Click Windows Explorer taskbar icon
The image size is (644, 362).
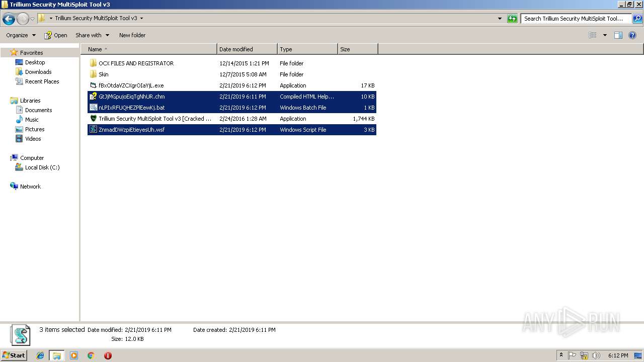pyautogui.click(x=57, y=355)
